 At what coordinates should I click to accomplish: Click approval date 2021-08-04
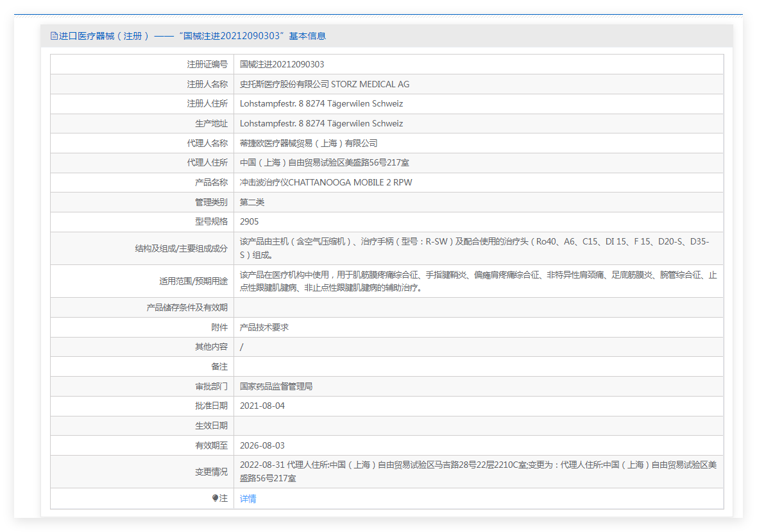262,406
